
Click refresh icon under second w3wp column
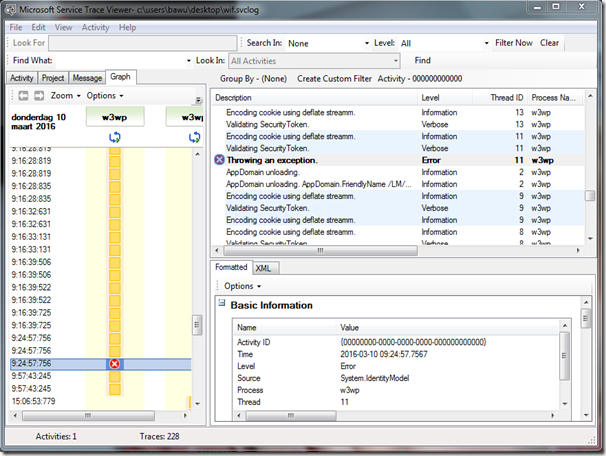[194, 137]
